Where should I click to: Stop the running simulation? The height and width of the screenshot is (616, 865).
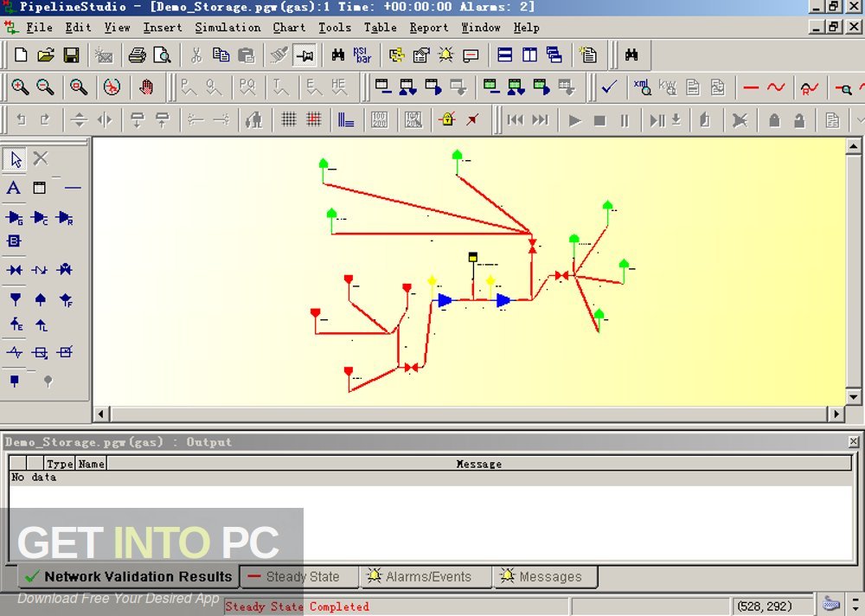click(599, 120)
